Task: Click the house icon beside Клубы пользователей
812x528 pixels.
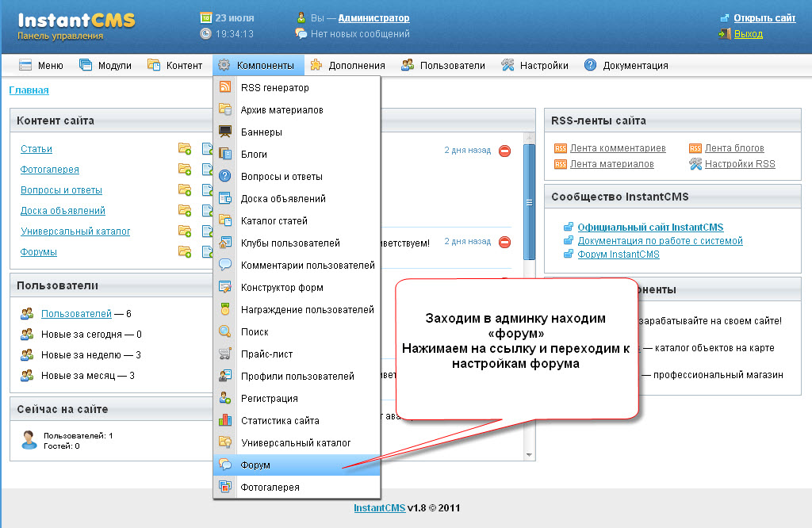Action: 224,243
